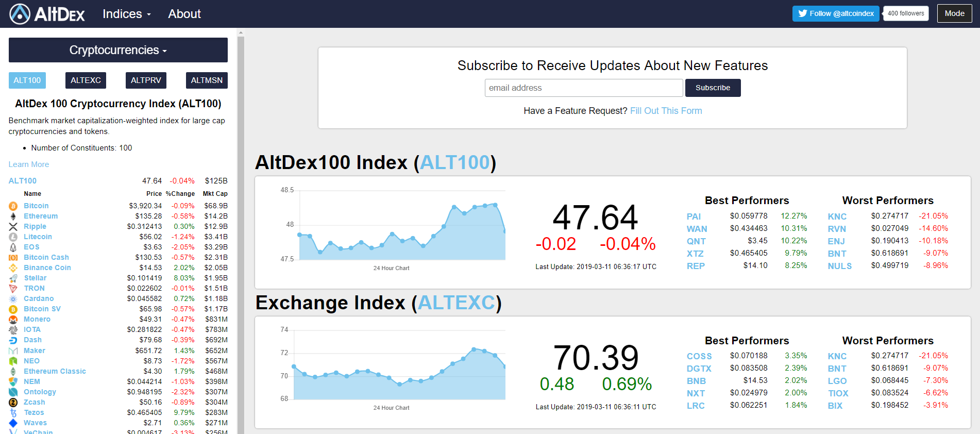The height and width of the screenshot is (434, 980).
Task: Click the Ethereum coin icon
Action: point(13,216)
